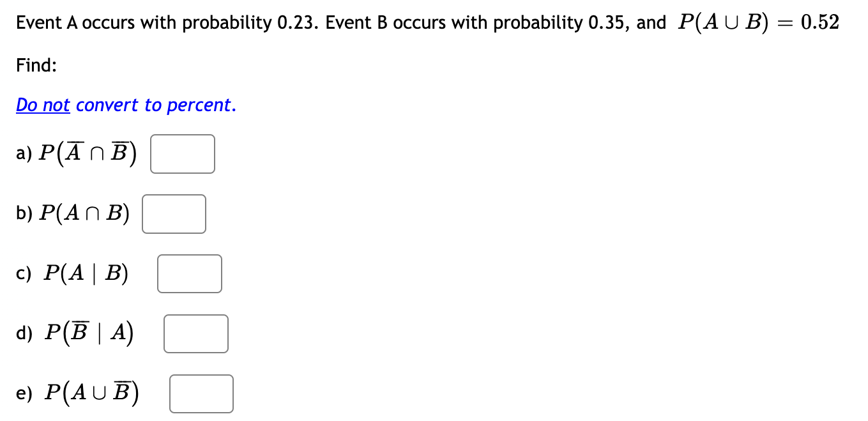Image resolution: width=868 pixels, height=421 pixels.
Task: Click the answer box for part b
Action: point(174,213)
